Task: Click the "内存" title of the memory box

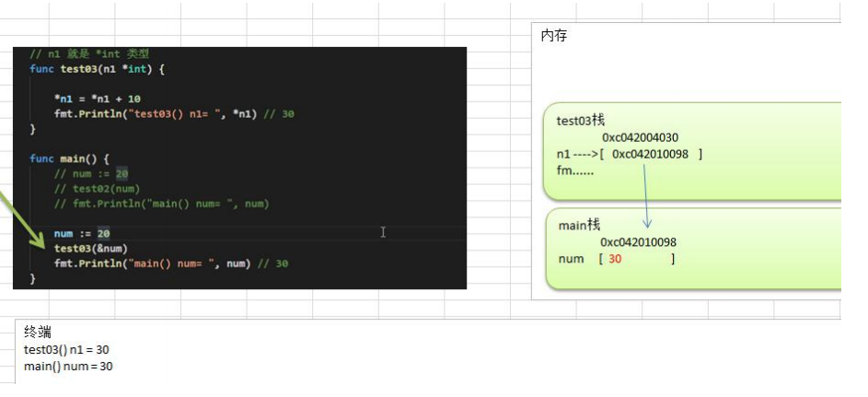Action: click(553, 36)
